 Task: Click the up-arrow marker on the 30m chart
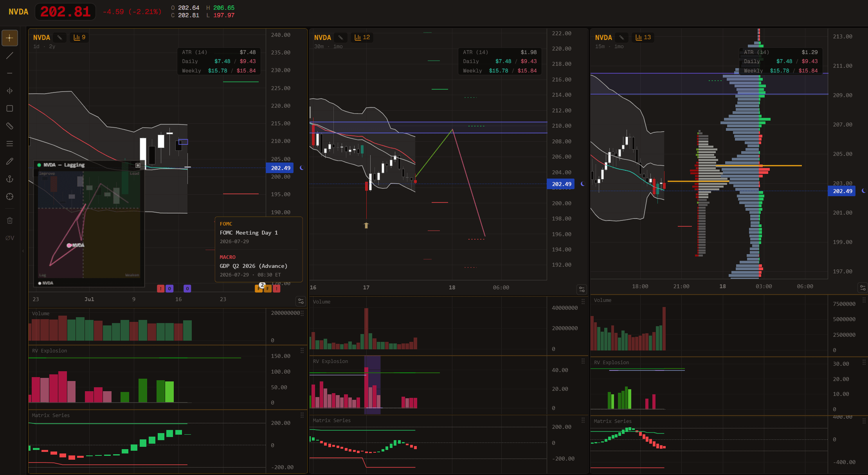366,226
